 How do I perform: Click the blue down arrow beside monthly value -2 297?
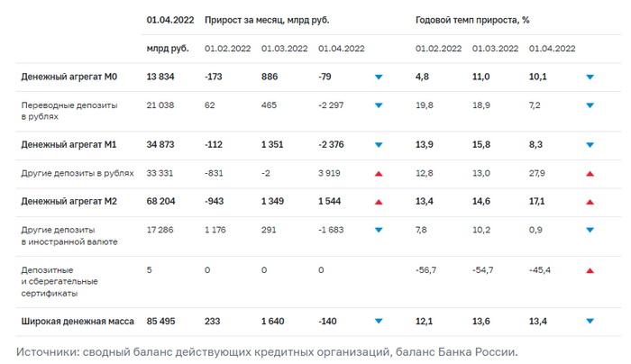click(x=379, y=105)
